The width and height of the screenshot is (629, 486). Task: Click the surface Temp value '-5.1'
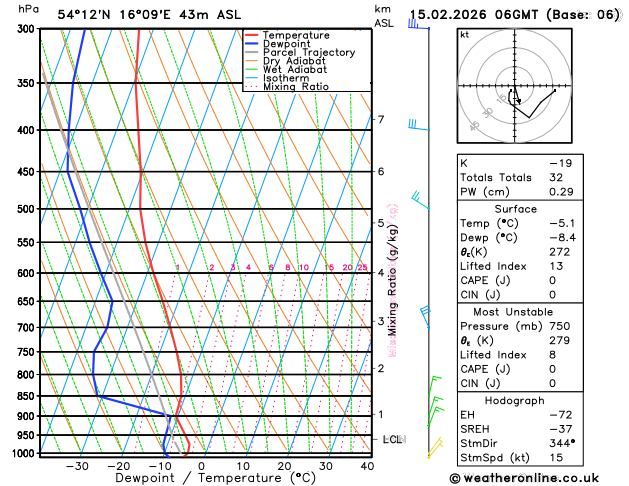click(562, 223)
